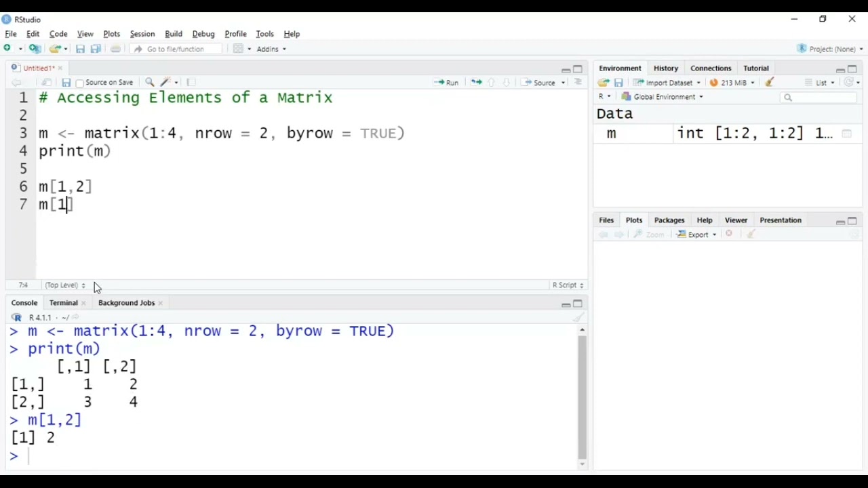This screenshot has height=488, width=868.
Task: Open the 213 MiB memory usage menu
Action: pos(732,83)
